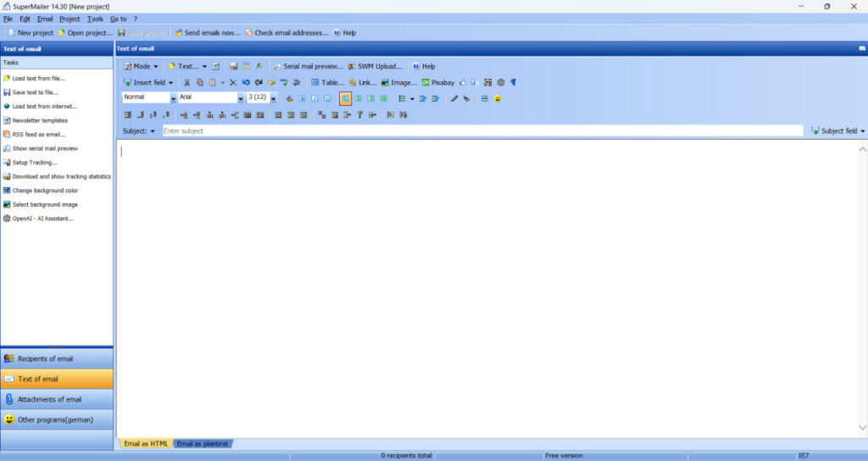This screenshot has width=868, height=461.
Task: Toggle underline formatting
Action: pyautogui.click(x=327, y=98)
